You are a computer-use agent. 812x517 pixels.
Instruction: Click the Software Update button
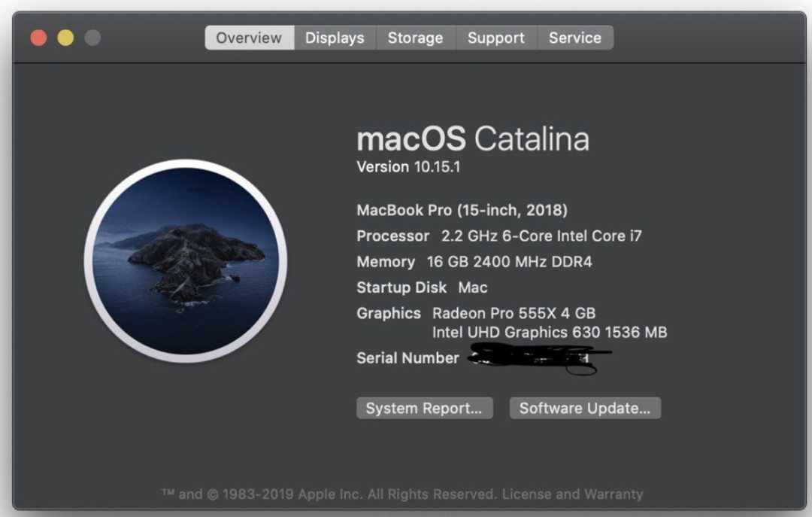pyautogui.click(x=585, y=408)
